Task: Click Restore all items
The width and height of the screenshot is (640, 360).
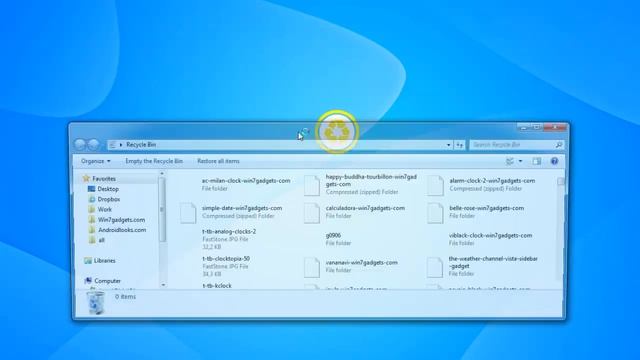Action: (x=218, y=161)
